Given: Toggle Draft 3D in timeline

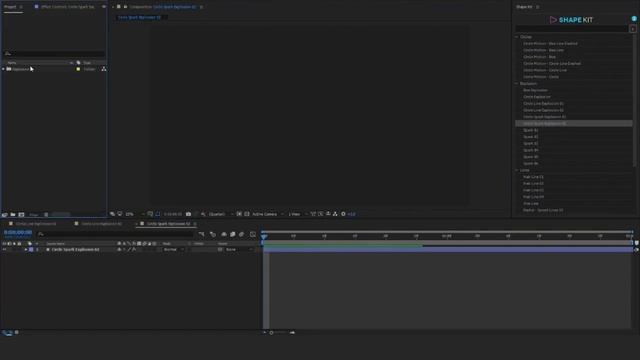Looking at the screenshot, I should coord(213,234).
